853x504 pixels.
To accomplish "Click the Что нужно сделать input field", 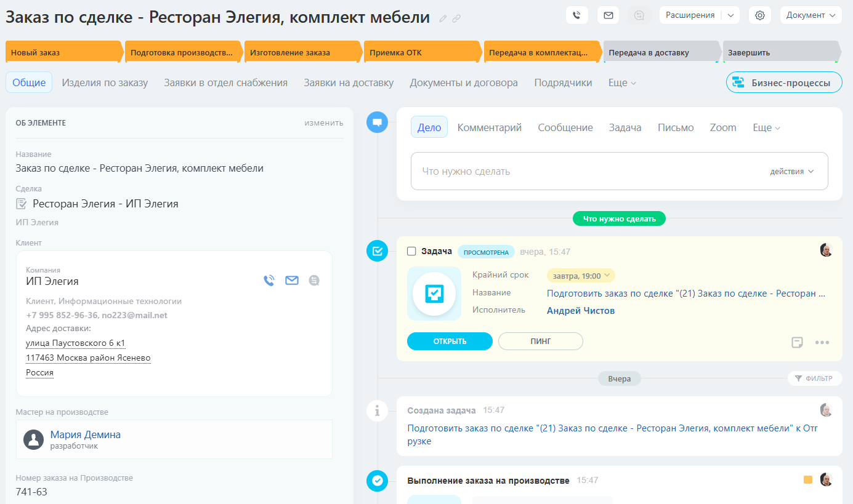I will click(x=585, y=172).
